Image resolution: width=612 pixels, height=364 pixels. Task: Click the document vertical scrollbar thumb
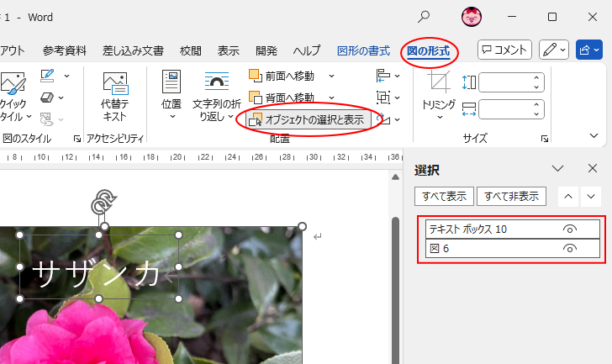(395, 291)
